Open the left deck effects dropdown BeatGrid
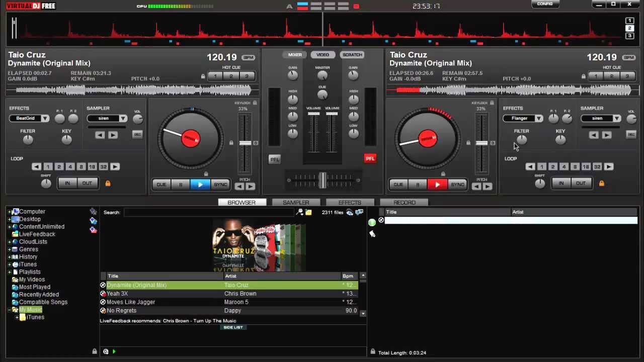 pyautogui.click(x=29, y=119)
